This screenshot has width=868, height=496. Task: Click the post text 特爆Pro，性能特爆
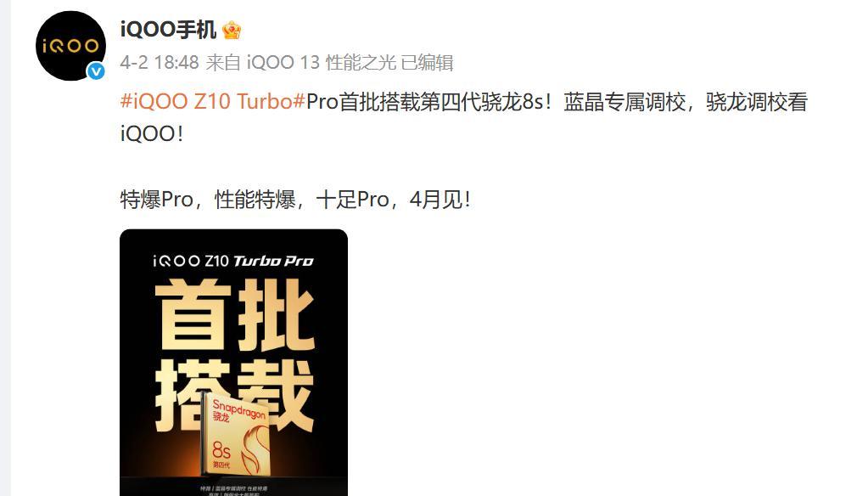pyautogui.click(x=208, y=200)
